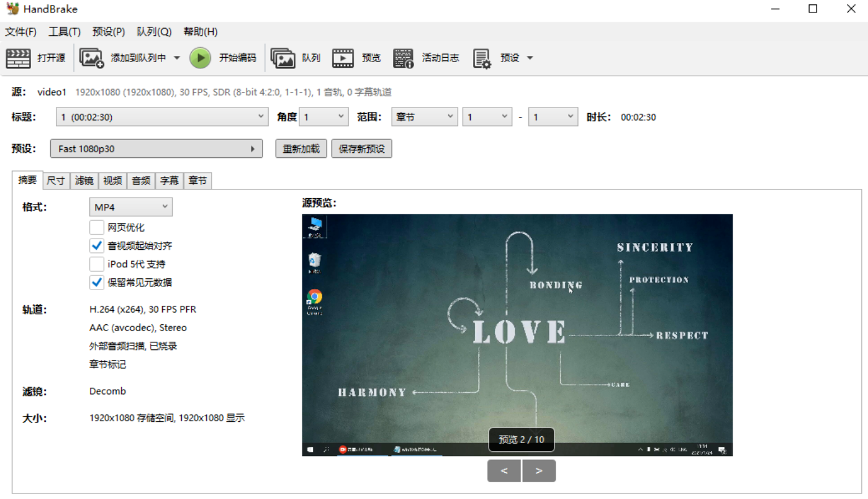868x499 pixels.
Task: Go to next preview image with > button
Action: point(539,471)
